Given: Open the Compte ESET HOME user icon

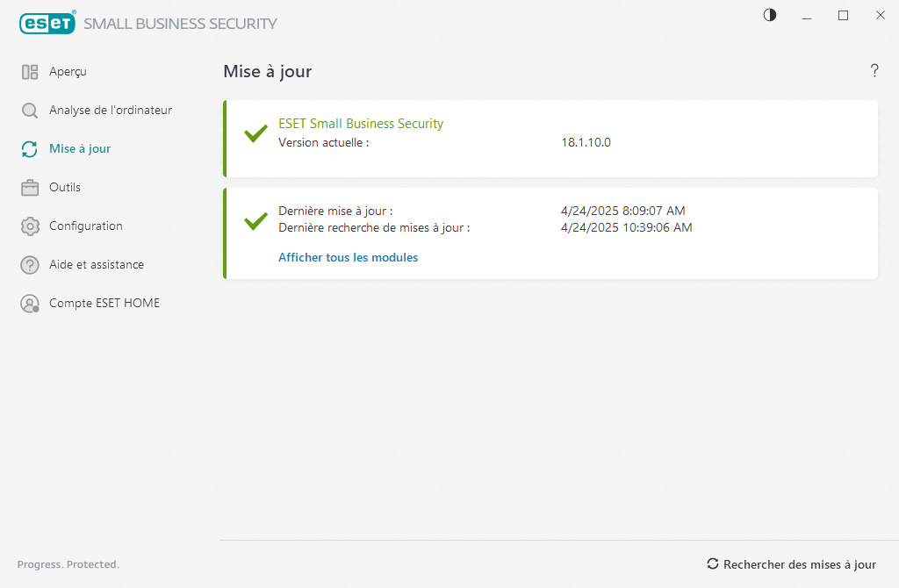Looking at the screenshot, I should (30, 304).
